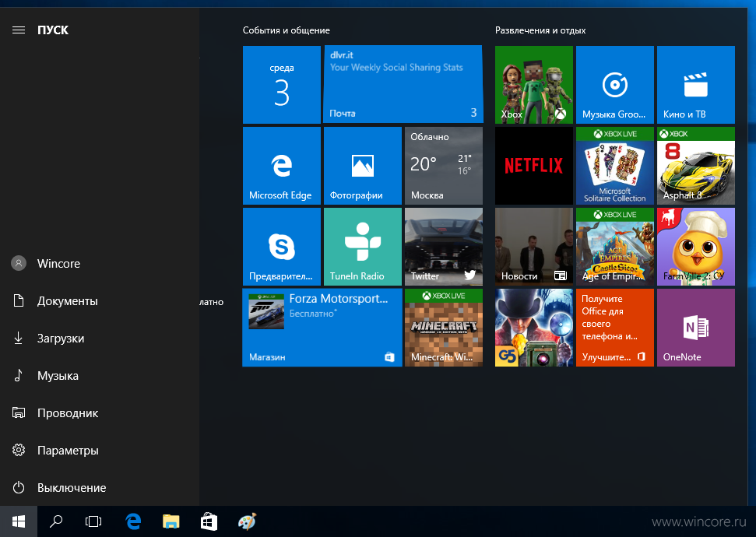Click the Windows Start button on taskbar
The image size is (756, 537).
tap(19, 521)
